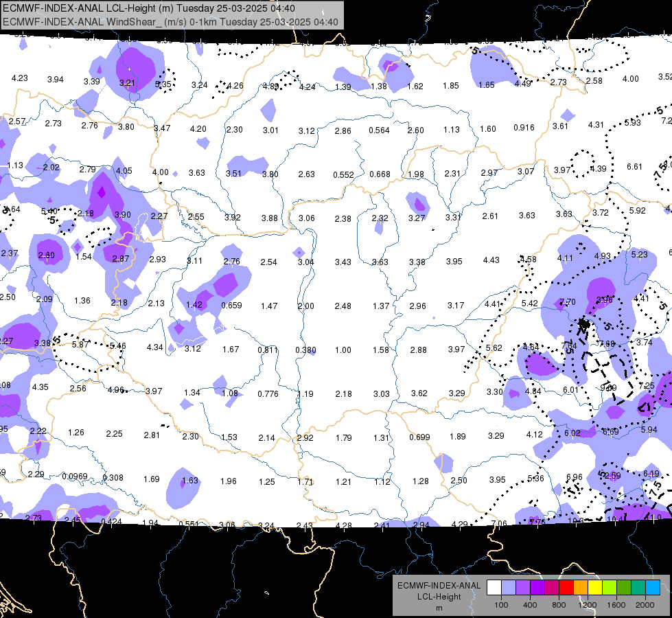Click the sky-blue legend swatch
Viewport: 672px width, 618px height.
click(653, 587)
